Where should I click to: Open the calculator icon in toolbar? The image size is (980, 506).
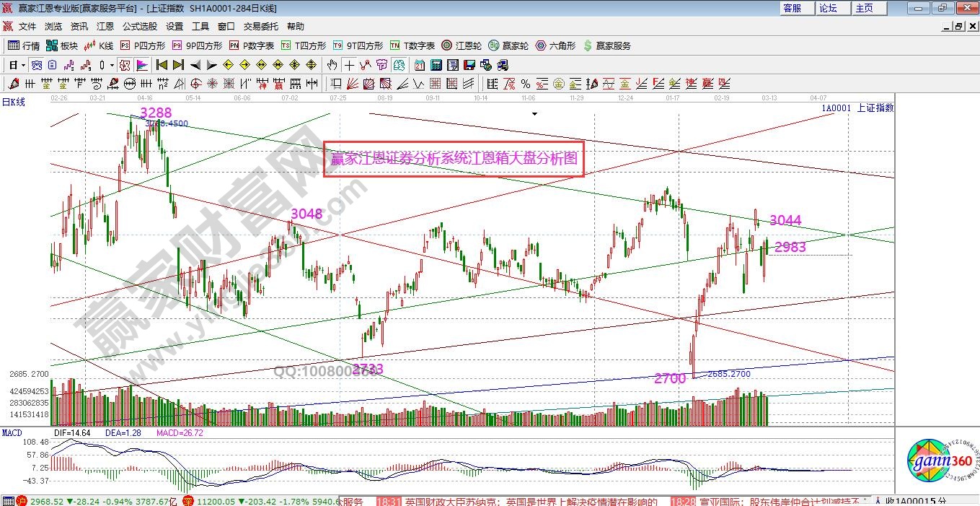tap(436, 65)
